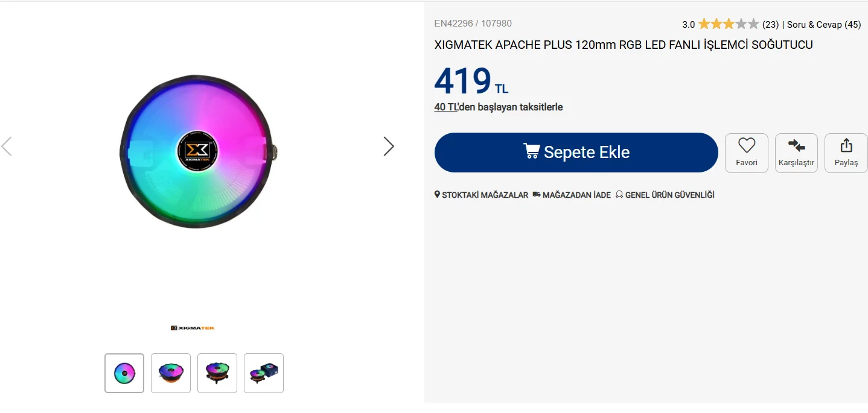This screenshot has height=413, width=868.
Task: Click the Xigmatek brand logo below image
Action: click(x=193, y=328)
